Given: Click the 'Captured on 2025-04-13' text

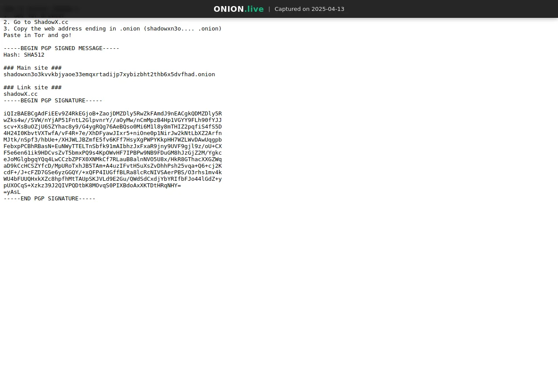Looking at the screenshot, I should pyautogui.click(x=310, y=9).
